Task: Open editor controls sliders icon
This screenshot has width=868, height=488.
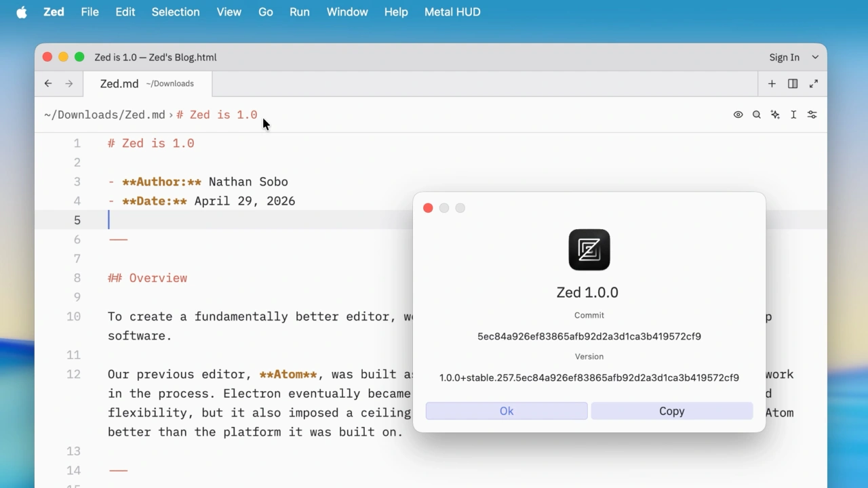Action: tap(812, 115)
